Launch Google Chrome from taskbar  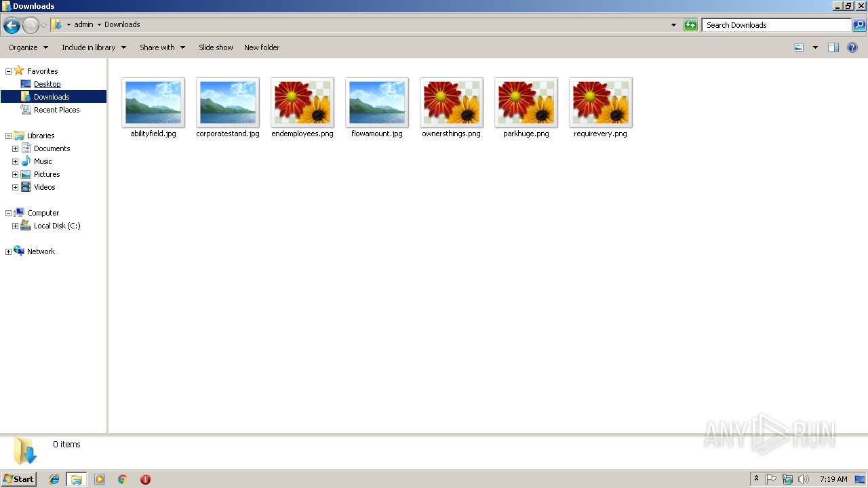123,479
